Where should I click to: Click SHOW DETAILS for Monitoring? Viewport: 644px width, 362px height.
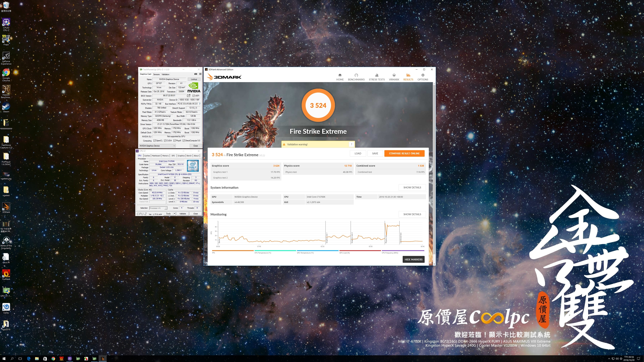click(x=412, y=214)
